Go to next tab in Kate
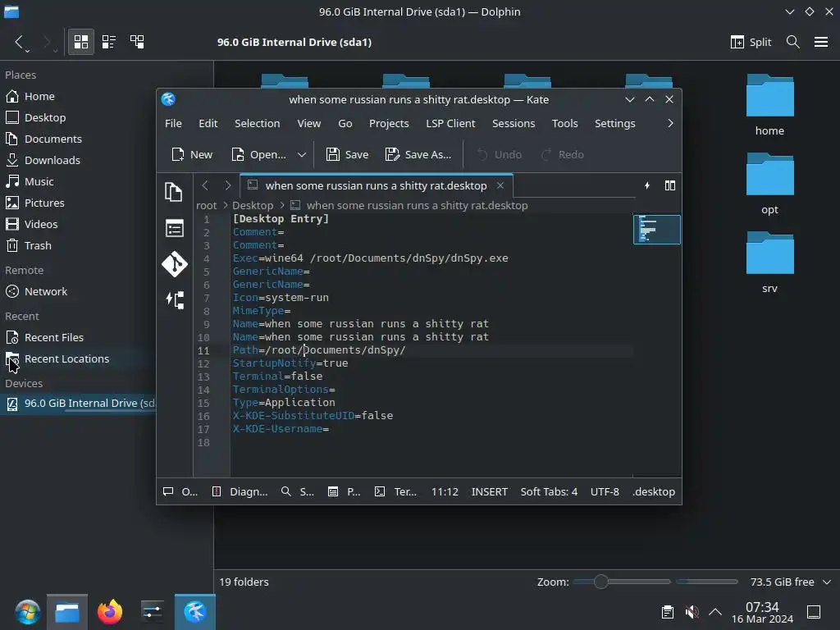840x630 pixels. [x=228, y=185]
